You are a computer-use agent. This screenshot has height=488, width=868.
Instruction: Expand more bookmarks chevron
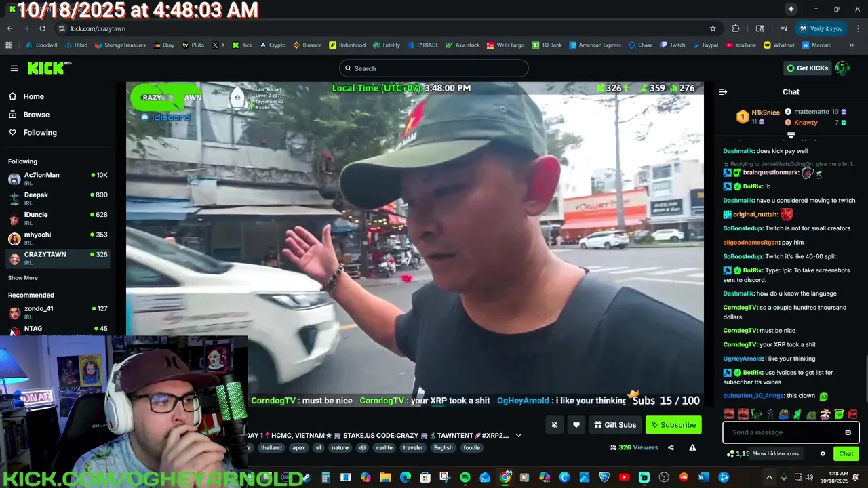851,45
